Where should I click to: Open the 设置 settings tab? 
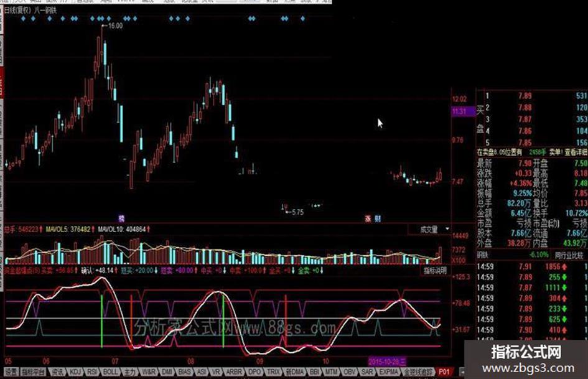pos(11,372)
